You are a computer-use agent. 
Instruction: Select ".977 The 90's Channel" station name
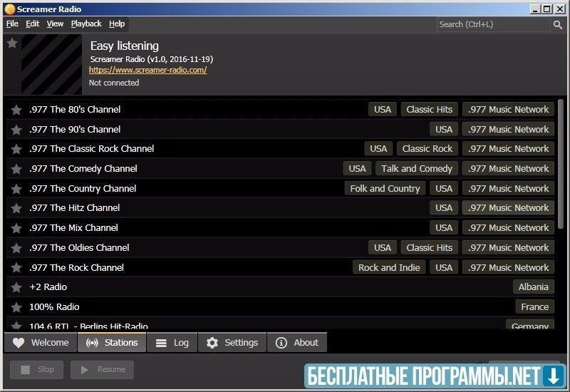pos(75,130)
